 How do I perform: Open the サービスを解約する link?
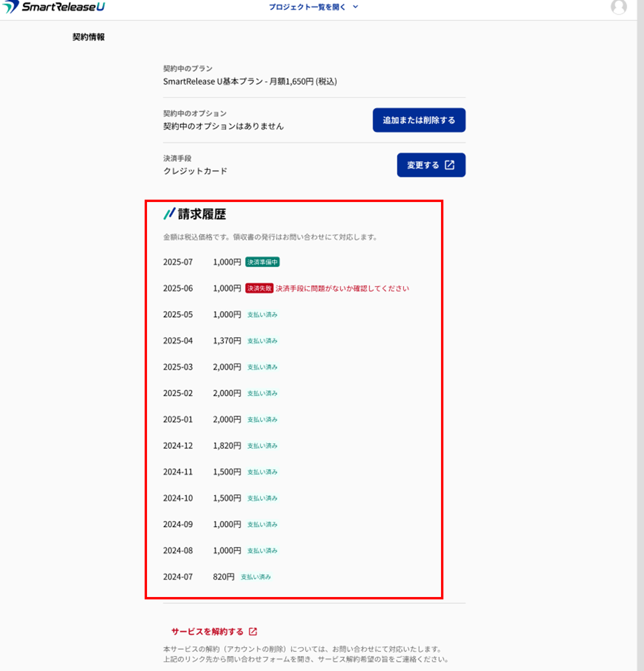[x=207, y=632]
